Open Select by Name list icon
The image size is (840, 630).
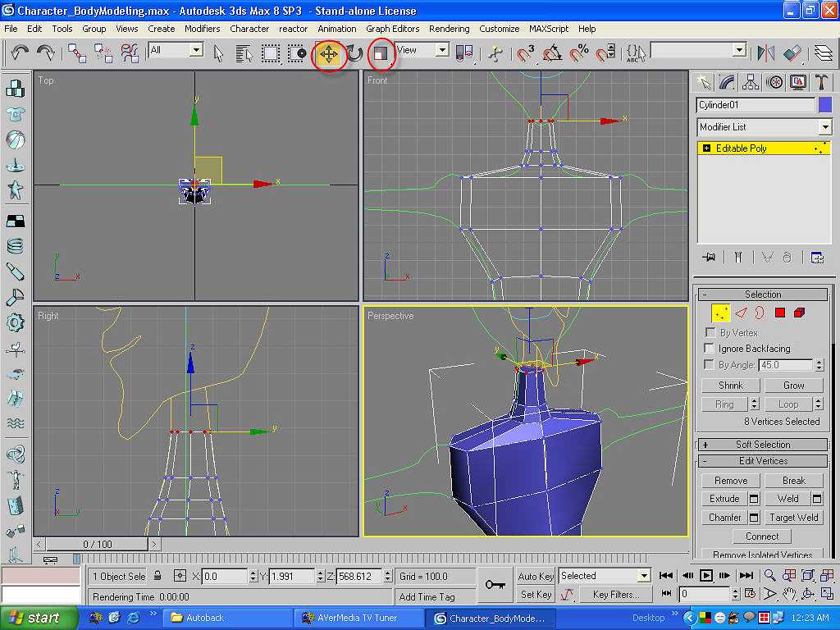coord(244,53)
